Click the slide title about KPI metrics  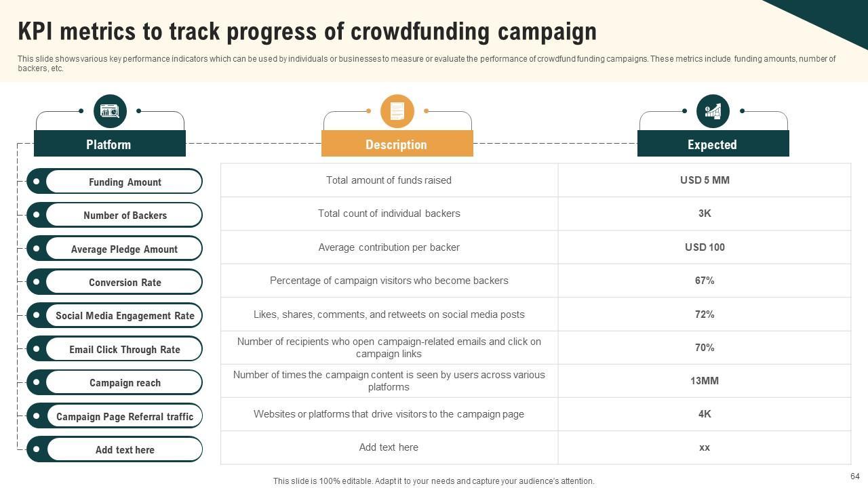click(x=307, y=32)
